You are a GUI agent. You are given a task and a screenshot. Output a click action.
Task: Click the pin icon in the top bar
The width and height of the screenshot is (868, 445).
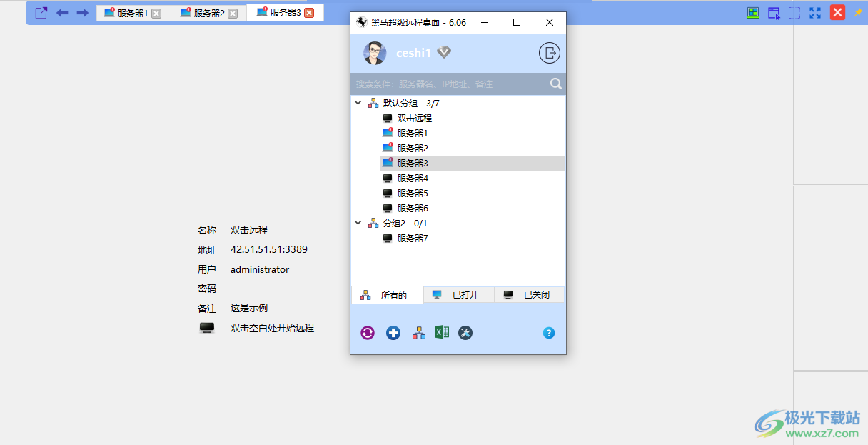click(x=858, y=12)
